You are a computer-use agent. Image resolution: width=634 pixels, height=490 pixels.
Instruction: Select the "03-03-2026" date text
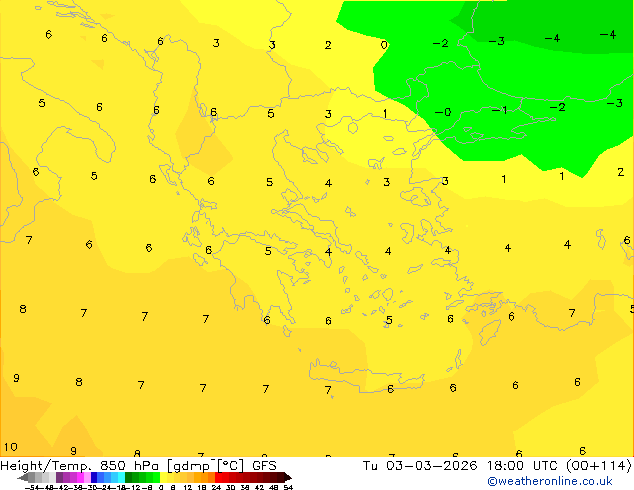click(x=431, y=466)
